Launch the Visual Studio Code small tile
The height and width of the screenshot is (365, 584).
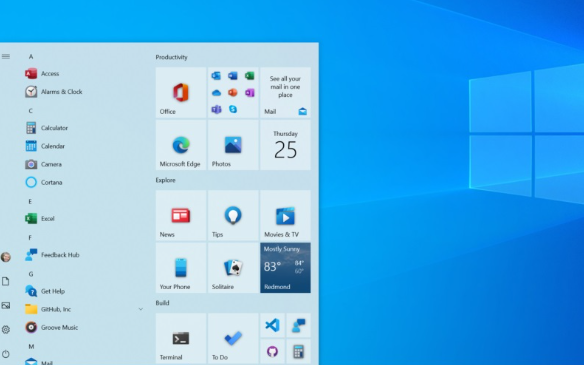coord(272,325)
